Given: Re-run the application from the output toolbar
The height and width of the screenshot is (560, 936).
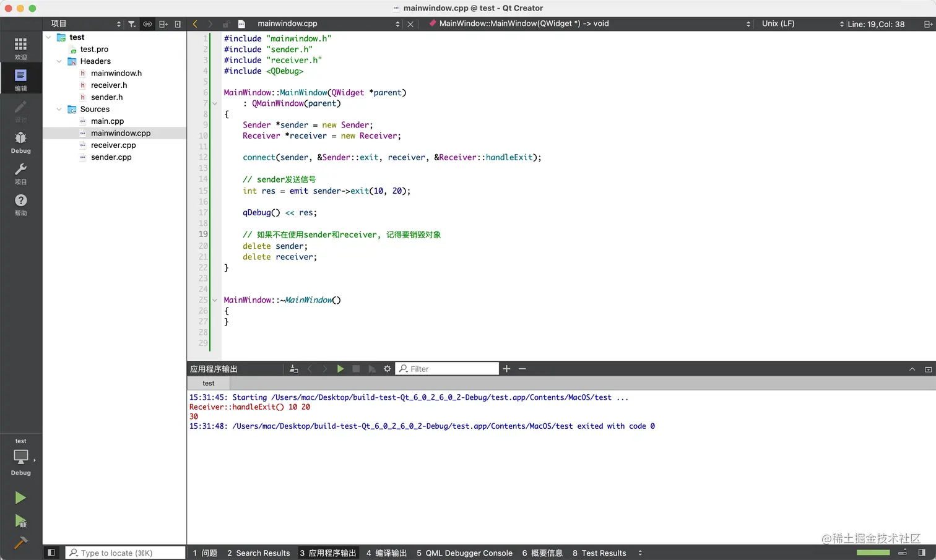Looking at the screenshot, I should tap(340, 369).
